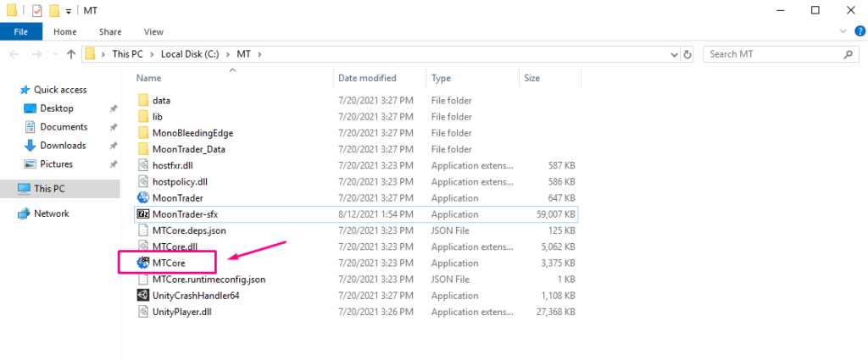Screen dimensions: 868x360
Task: Go up one folder level arrow
Action: [71, 54]
